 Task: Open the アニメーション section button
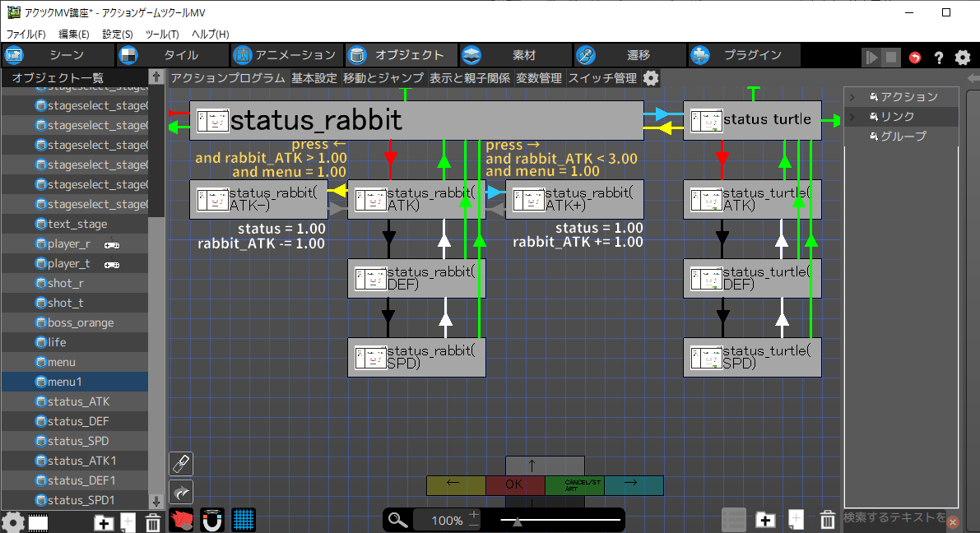(x=285, y=55)
